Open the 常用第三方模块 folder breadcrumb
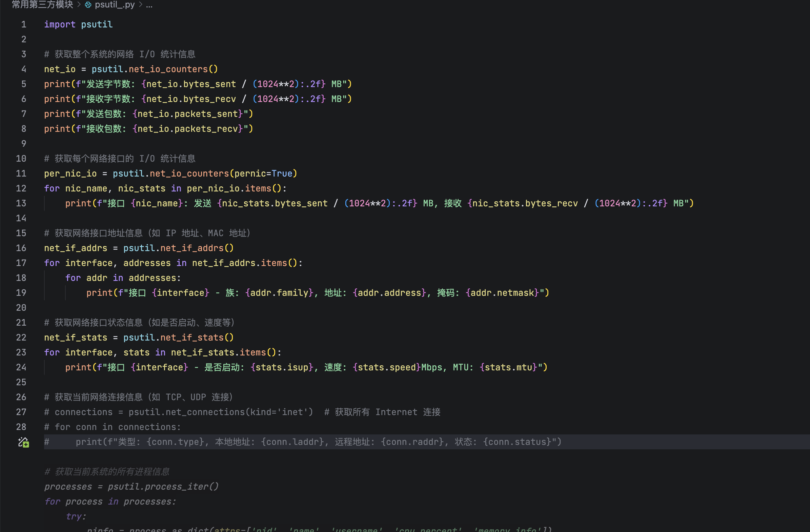This screenshot has height=532, width=810. (43, 5)
